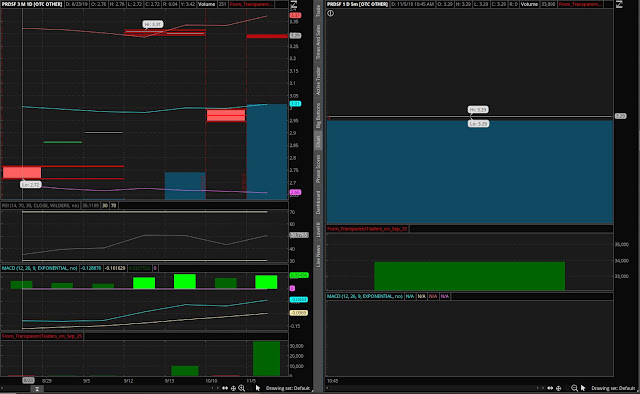Viewport: 640px width, 394px height.
Task: Open the PRDSF 3 M 1D timeframe selector
Action: click(x=32, y=4)
